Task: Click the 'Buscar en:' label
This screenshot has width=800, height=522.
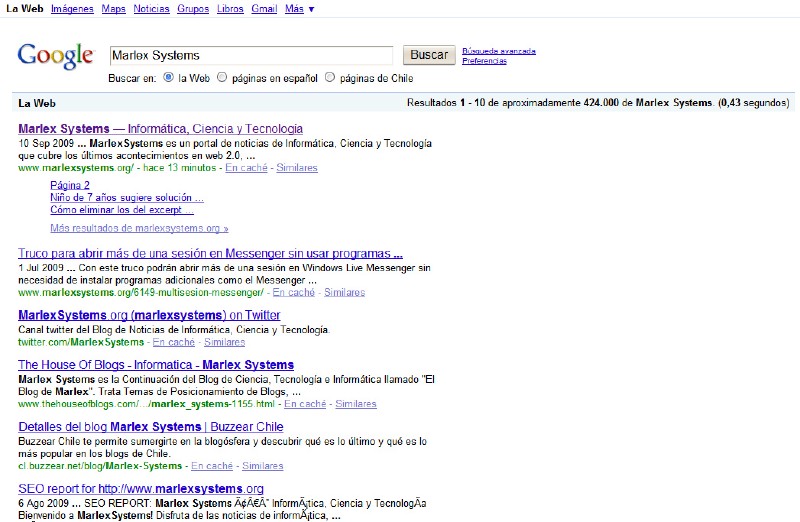Action: (x=132, y=79)
